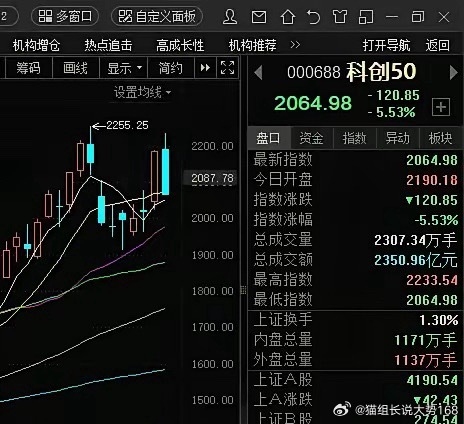Screen dimensions: 464x424
Task: Go to previous index with left triangle
Action: (258, 72)
